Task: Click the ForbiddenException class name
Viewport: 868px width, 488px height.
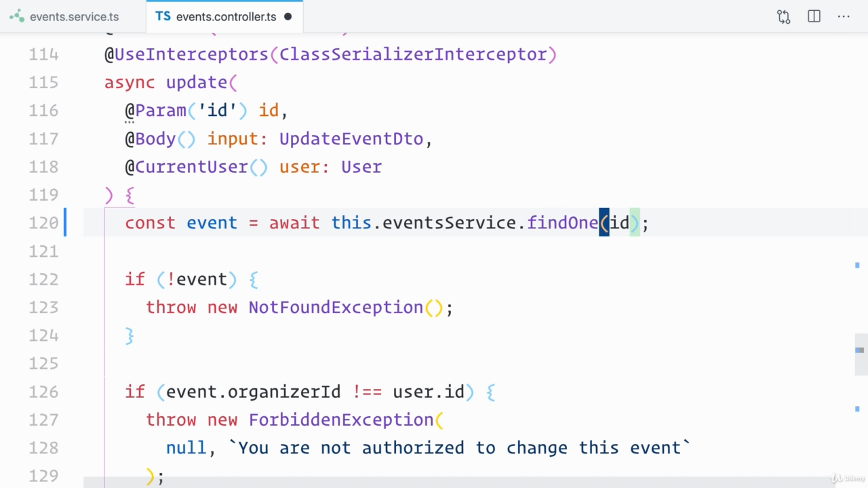Action: [x=341, y=420]
